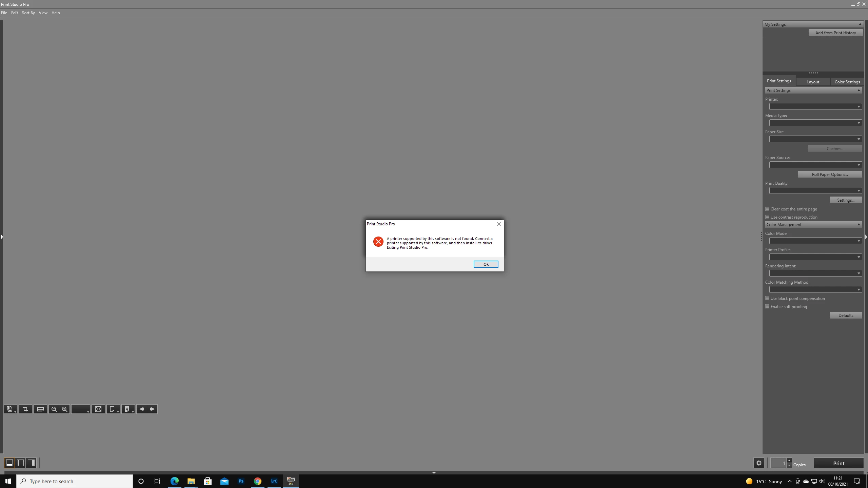Viewport: 868px width, 488px height.
Task: Click the crop tool icon
Action: tap(25, 409)
